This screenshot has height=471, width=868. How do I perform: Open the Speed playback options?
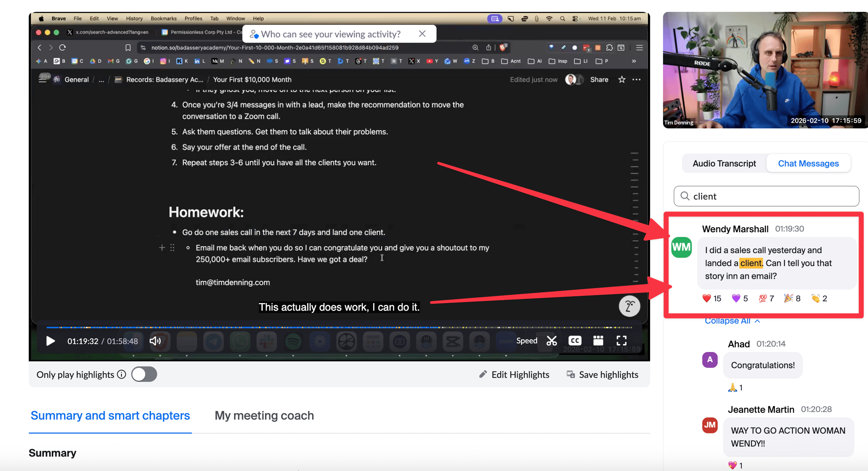tap(527, 341)
